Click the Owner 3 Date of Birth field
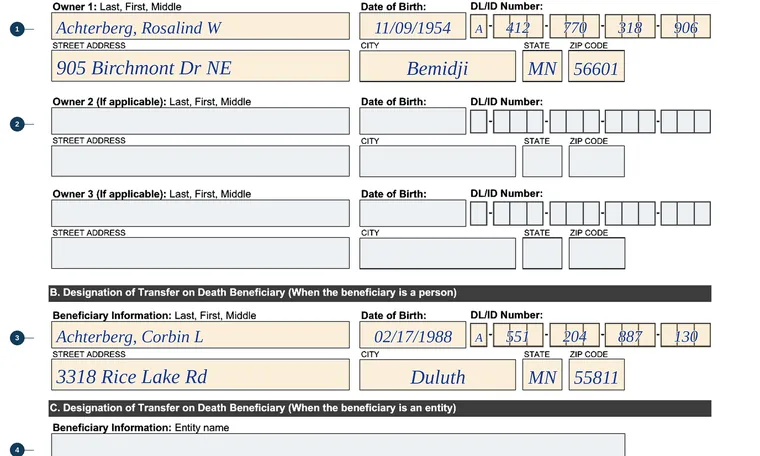 [x=412, y=213]
